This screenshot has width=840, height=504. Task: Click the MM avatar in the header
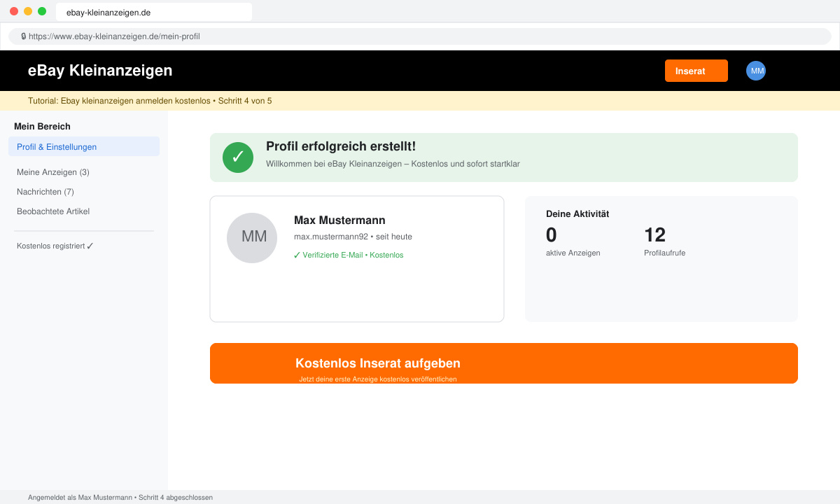(756, 71)
